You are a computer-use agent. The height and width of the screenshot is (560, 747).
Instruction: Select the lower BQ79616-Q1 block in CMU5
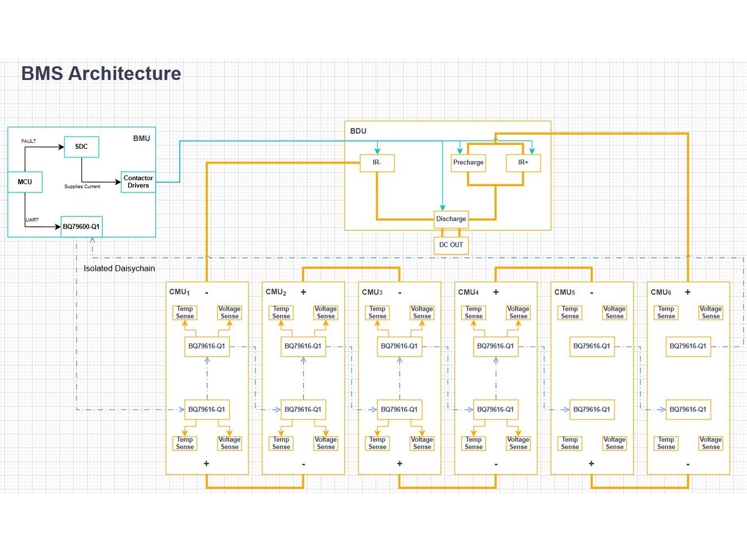tap(592, 409)
